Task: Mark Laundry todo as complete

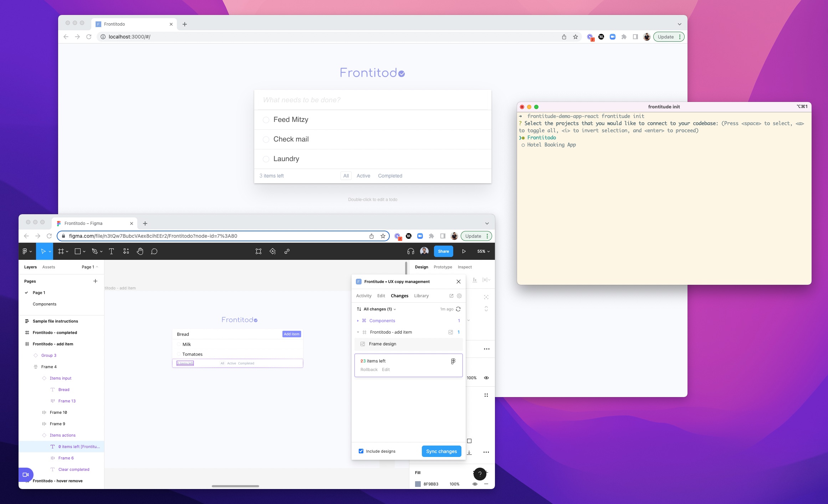Action: click(266, 159)
